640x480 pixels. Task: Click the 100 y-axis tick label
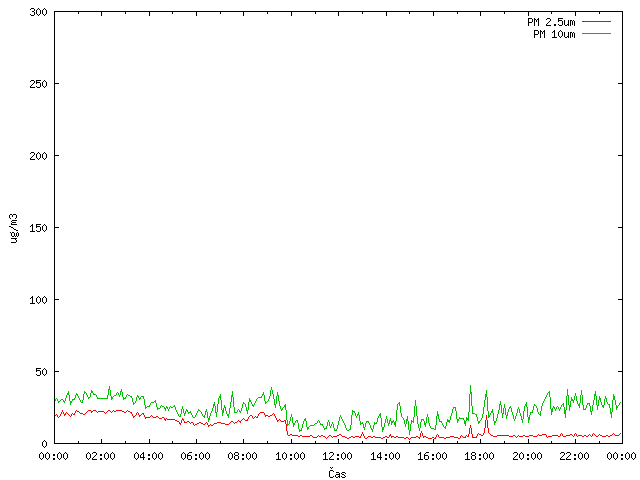click(38, 300)
